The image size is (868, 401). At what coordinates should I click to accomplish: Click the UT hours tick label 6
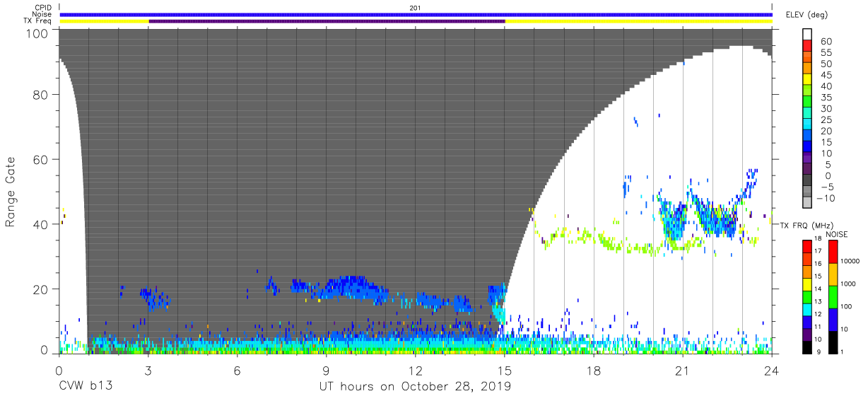point(237,371)
